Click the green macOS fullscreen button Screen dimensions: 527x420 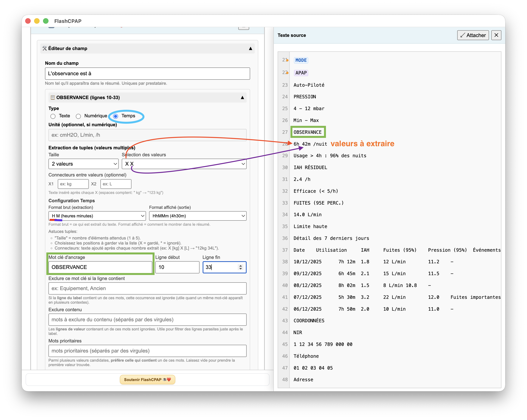[46, 21]
